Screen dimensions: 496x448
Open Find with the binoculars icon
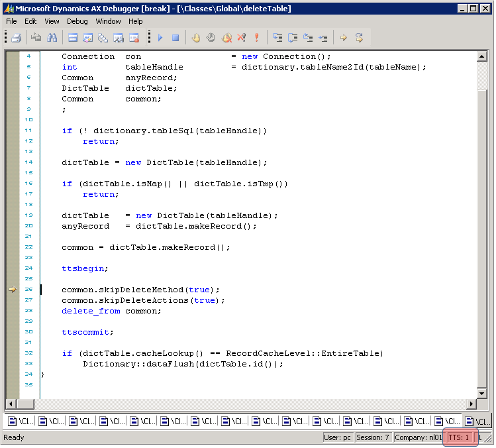tap(52, 38)
